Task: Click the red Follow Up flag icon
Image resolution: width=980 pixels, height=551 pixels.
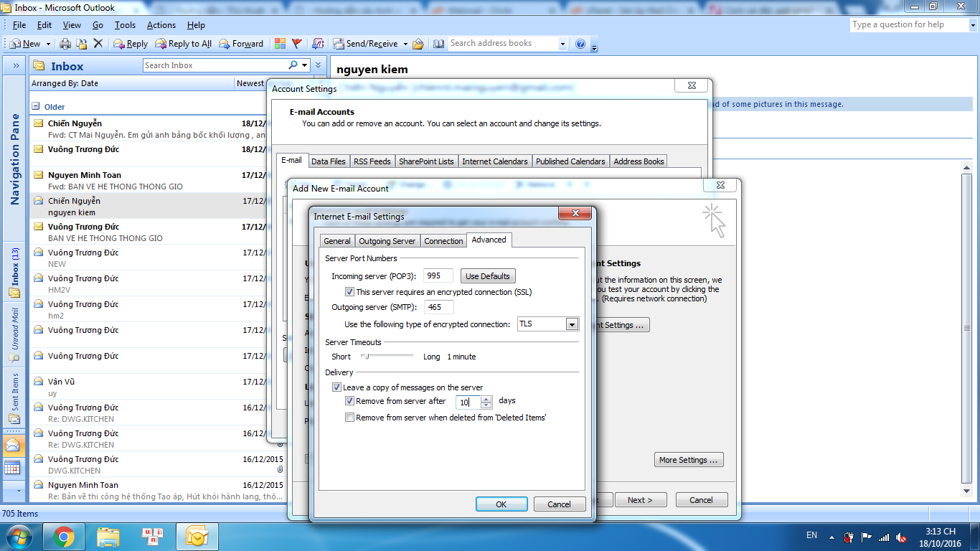Action: 297,44
